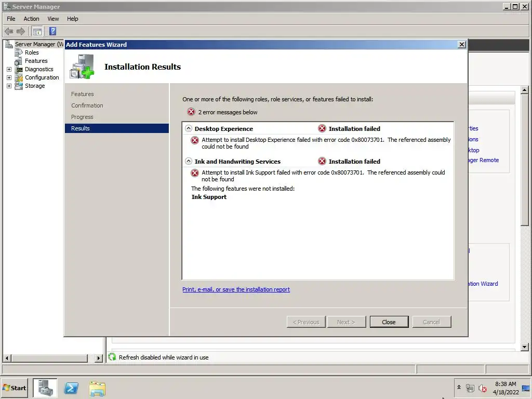Select the Diagnostics node icon
This screenshot has width=532, height=399.
pyautogui.click(x=19, y=69)
